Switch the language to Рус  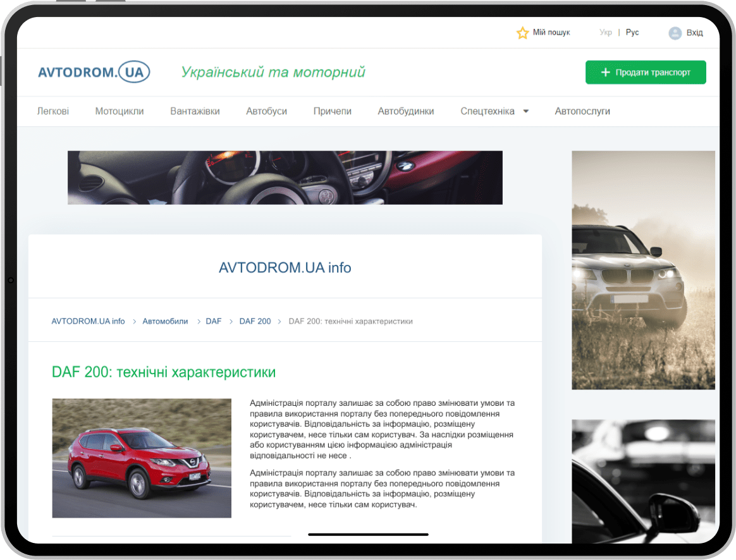pos(632,32)
